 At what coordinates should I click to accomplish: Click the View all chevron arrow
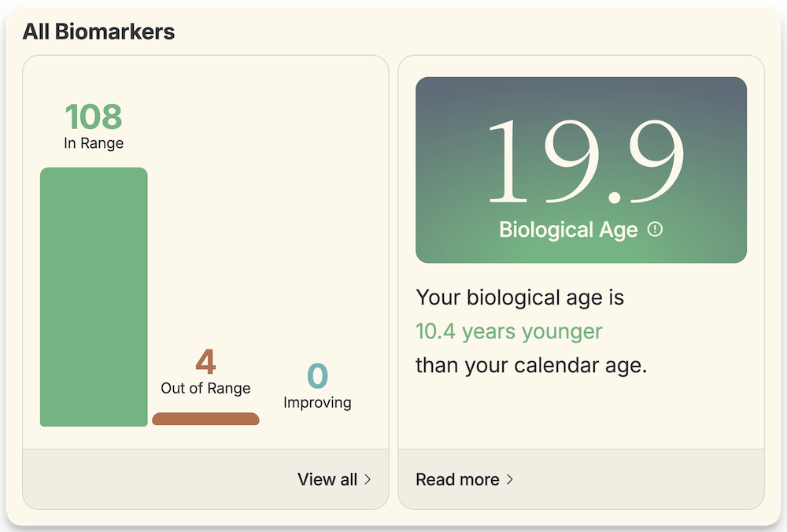pos(369,479)
